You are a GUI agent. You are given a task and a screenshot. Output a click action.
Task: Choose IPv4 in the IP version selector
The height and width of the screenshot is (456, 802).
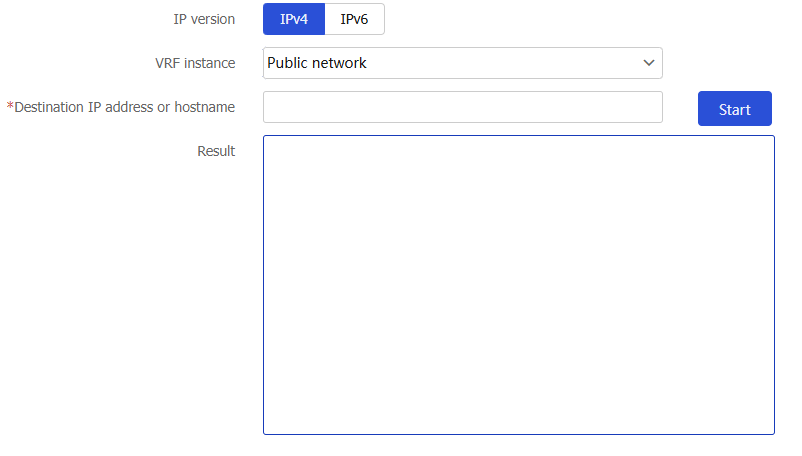[294, 19]
